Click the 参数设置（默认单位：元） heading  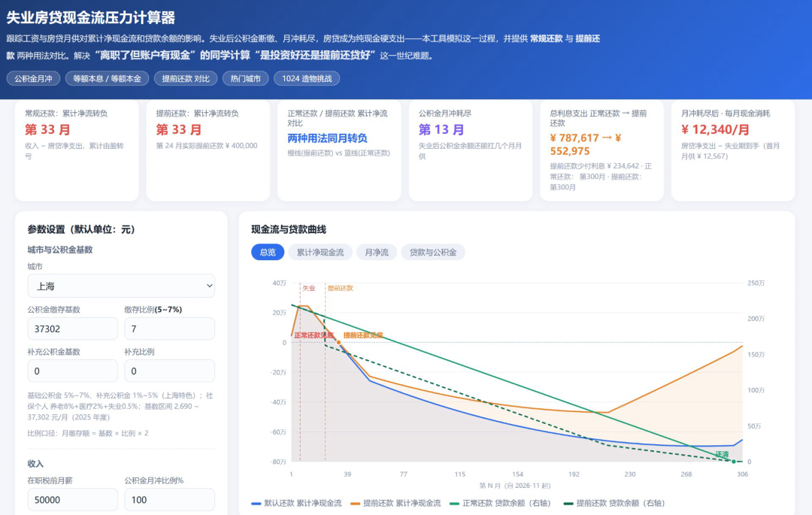[x=80, y=229]
